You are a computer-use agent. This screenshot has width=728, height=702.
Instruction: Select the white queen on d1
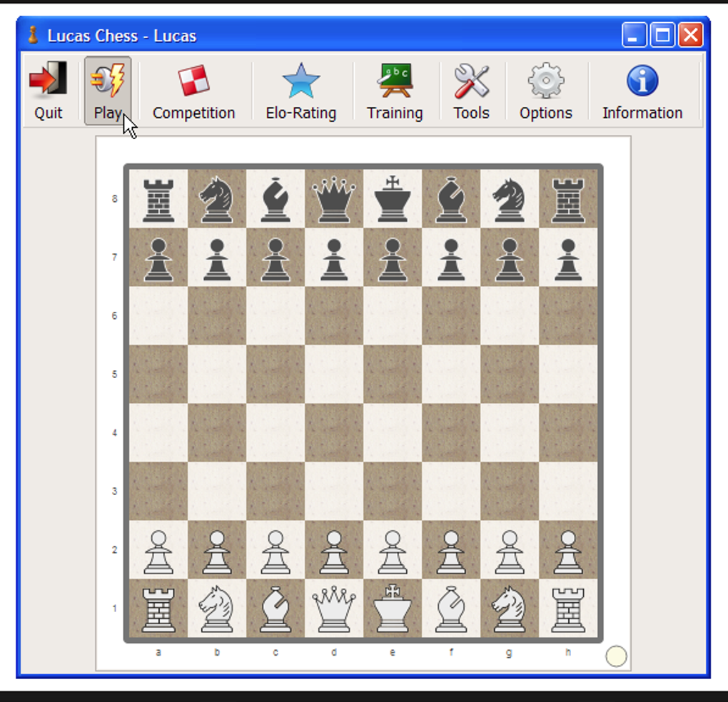333,608
